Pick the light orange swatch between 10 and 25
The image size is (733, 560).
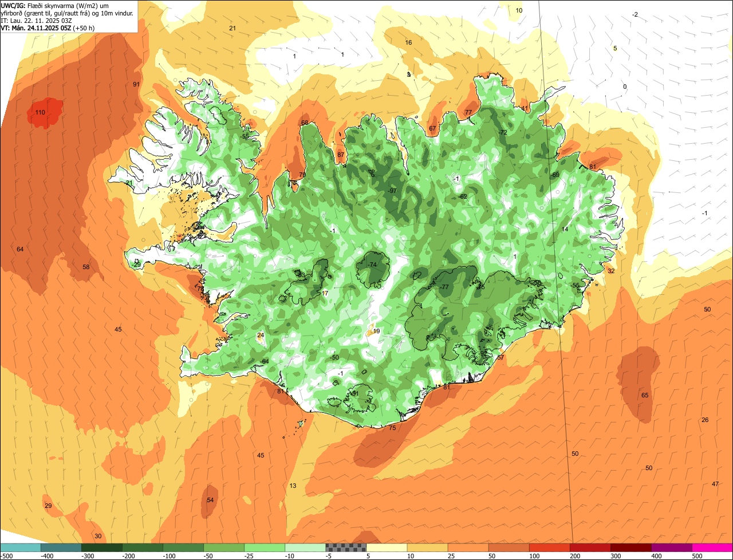pyautogui.click(x=427, y=547)
